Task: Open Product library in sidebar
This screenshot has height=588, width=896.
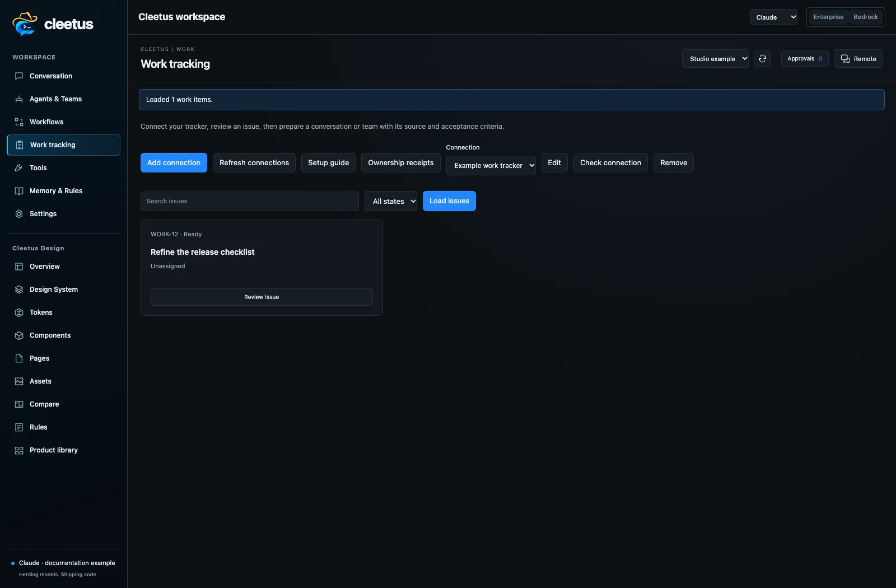Action: point(63,450)
